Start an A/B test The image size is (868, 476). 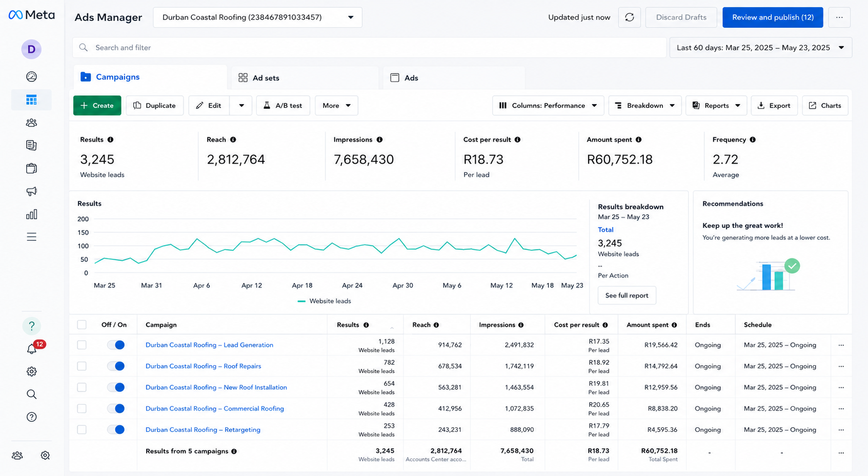pyautogui.click(x=283, y=106)
